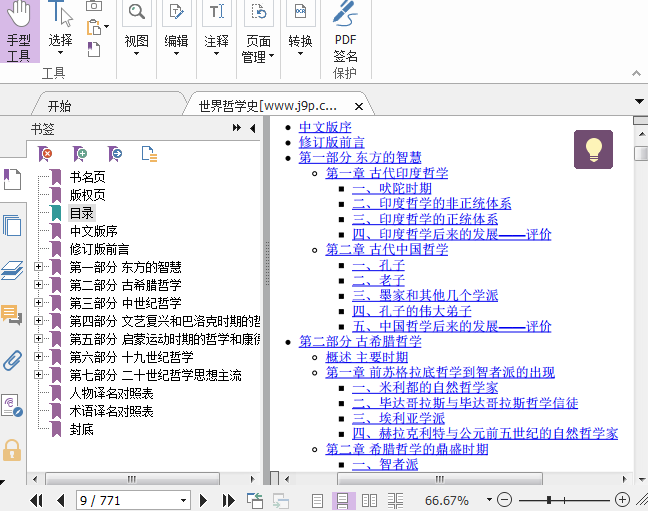The height and width of the screenshot is (511, 648).
Task: Add a new bookmark icon
Action: [80, 154]
